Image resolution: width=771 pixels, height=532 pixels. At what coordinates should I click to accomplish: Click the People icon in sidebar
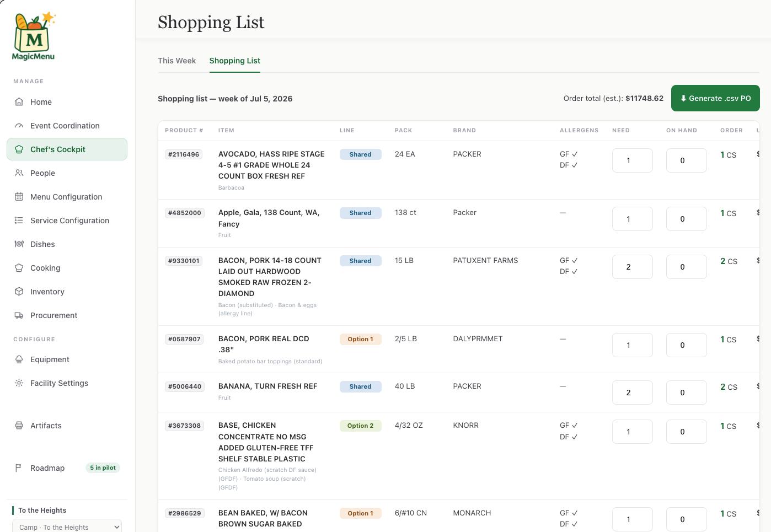19,173
